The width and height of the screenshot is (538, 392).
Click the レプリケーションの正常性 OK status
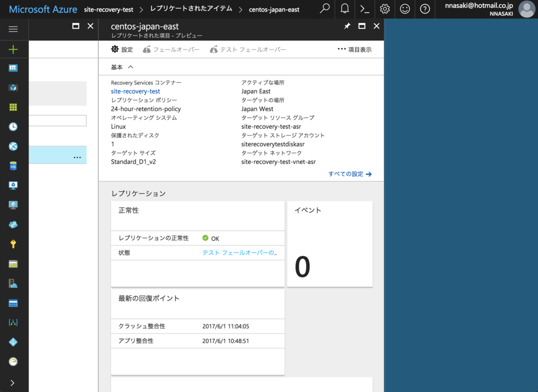coord(211,238)
